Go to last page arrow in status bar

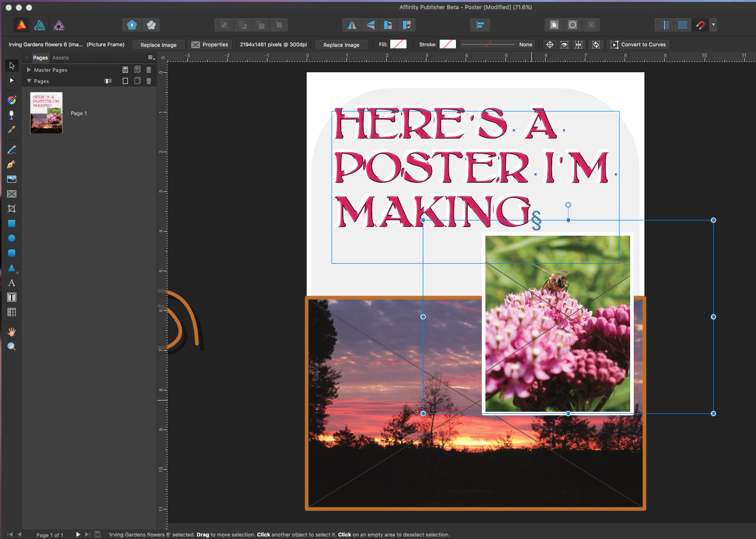87,534
